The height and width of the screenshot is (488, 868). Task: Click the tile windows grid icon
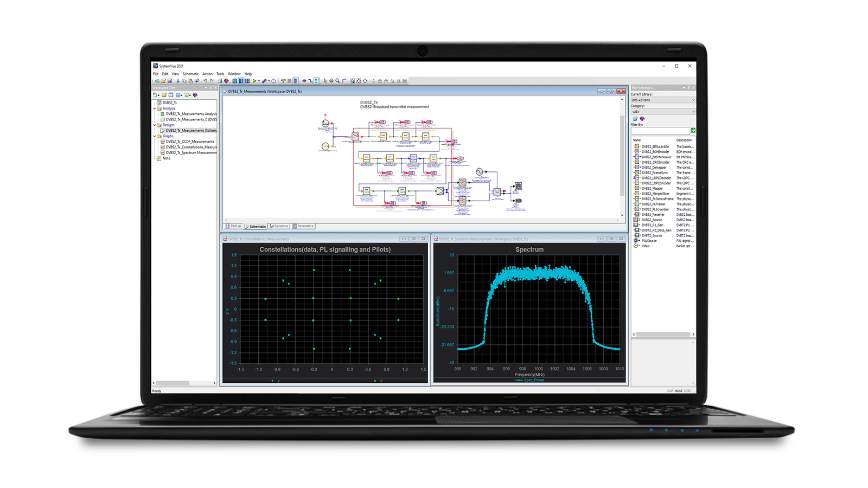click(247, 81)
